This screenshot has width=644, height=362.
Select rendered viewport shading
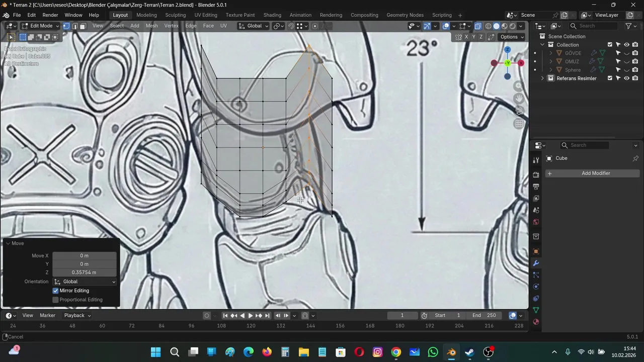(512, 26)
